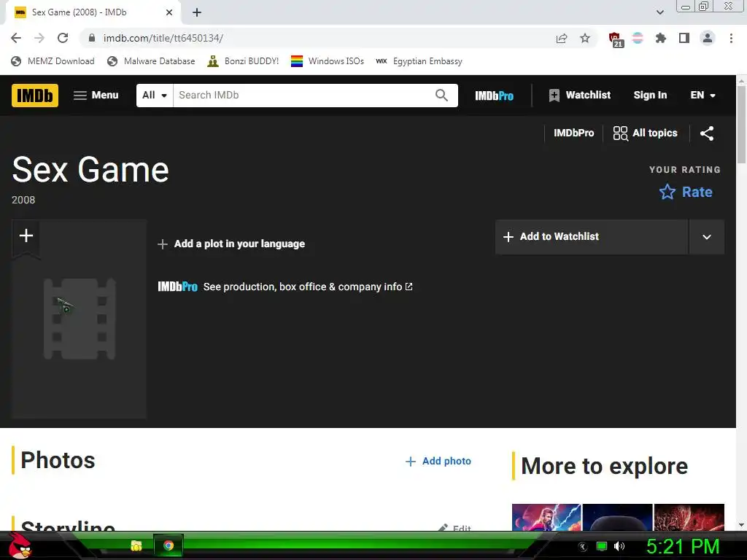Toggle the browser side panel
This screenshot has width=747, height=560.
pyautogui.click(x=684, y=38)
